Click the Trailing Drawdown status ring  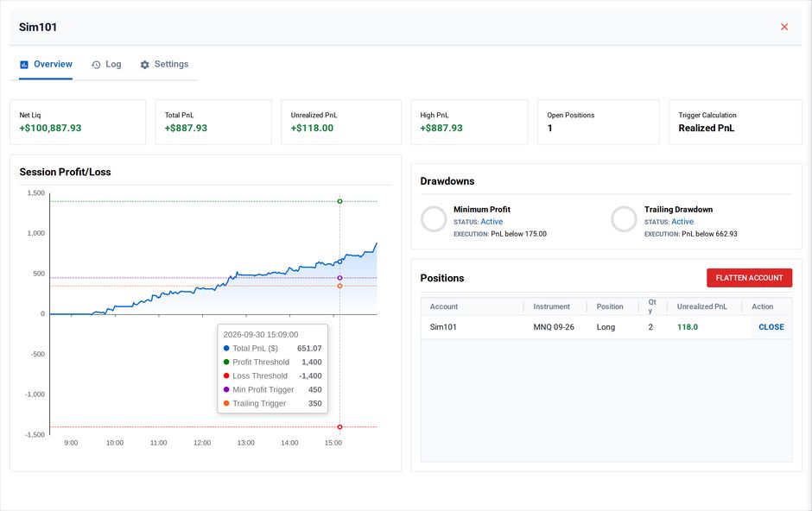[x=624, y=218]
